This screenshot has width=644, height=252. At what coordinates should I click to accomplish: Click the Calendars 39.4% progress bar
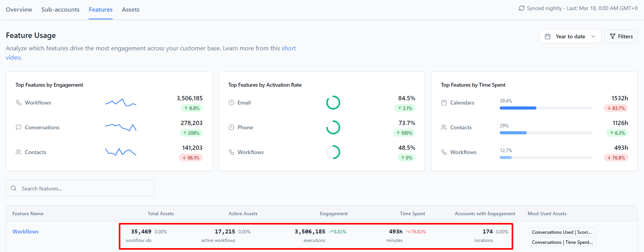(546, 108)
